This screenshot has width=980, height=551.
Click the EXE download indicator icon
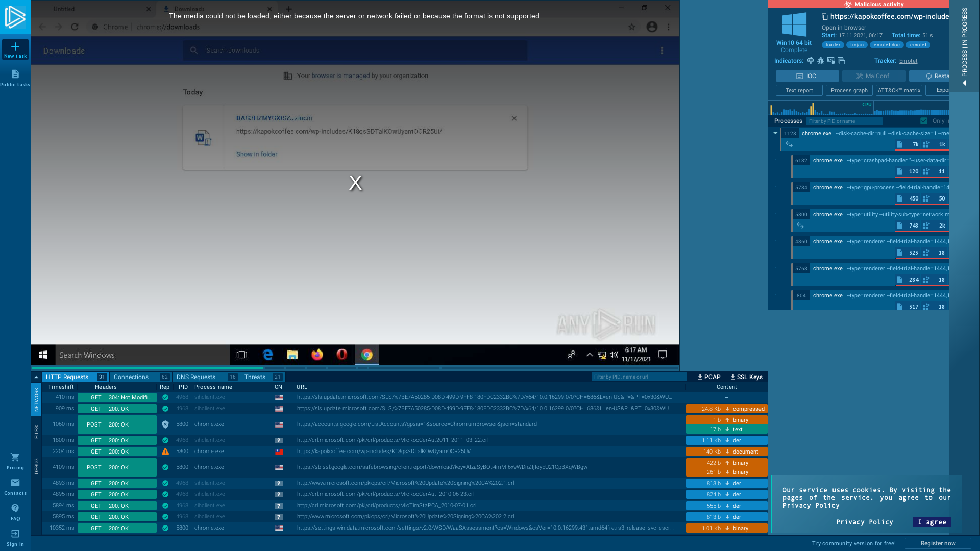(831, 61)
